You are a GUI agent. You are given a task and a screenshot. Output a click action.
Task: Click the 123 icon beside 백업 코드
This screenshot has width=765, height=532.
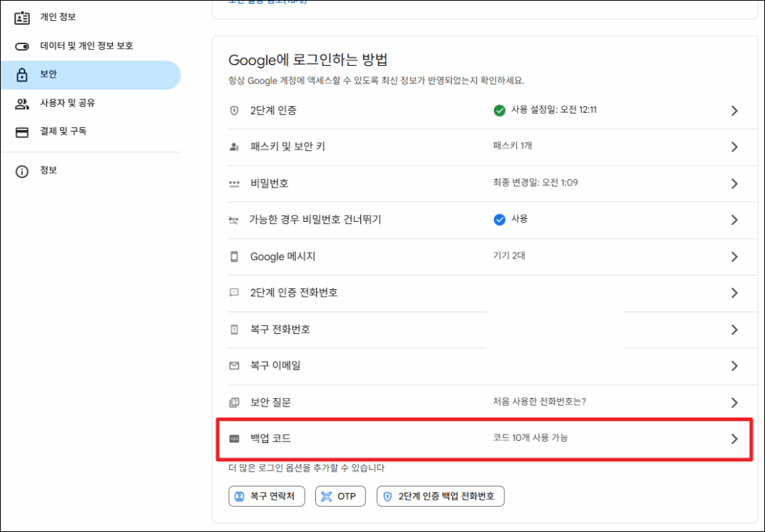(234, 439)
